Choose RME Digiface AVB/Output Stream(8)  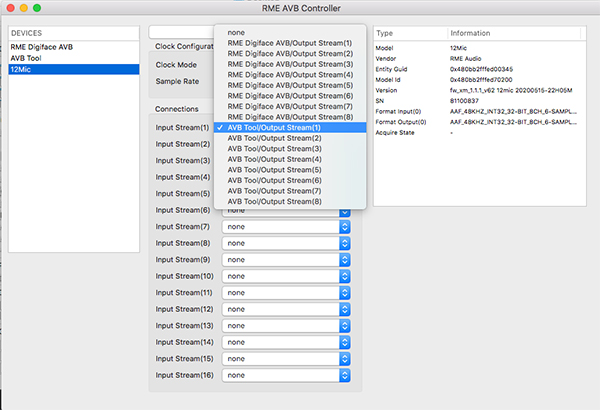[x=290, y=117]
